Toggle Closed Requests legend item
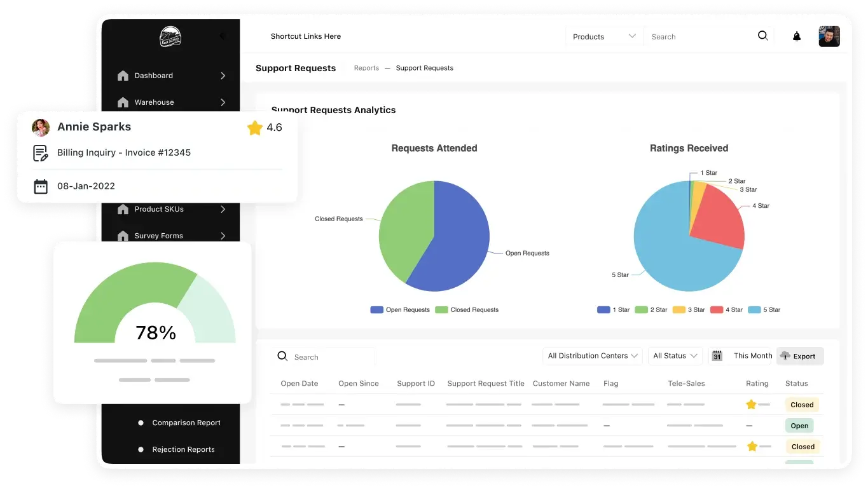This screenshot has height=488, width=868. (x=467, y=310)
